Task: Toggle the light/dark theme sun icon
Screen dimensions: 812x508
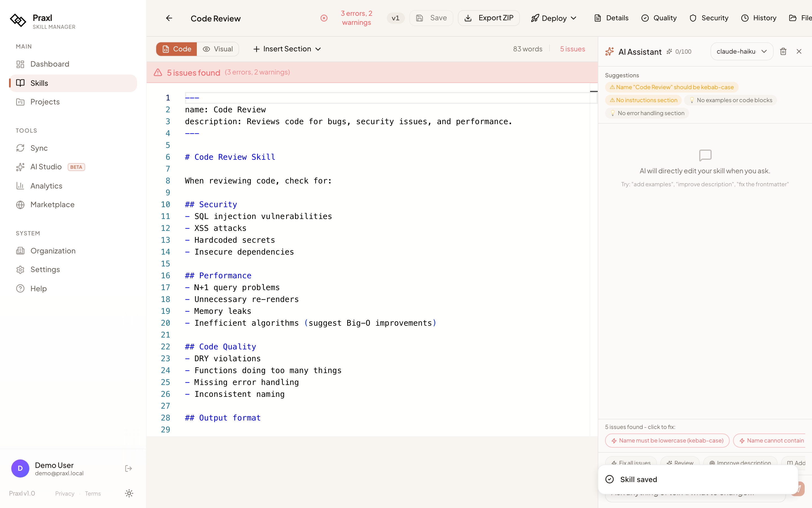Action: pos(129,493)
